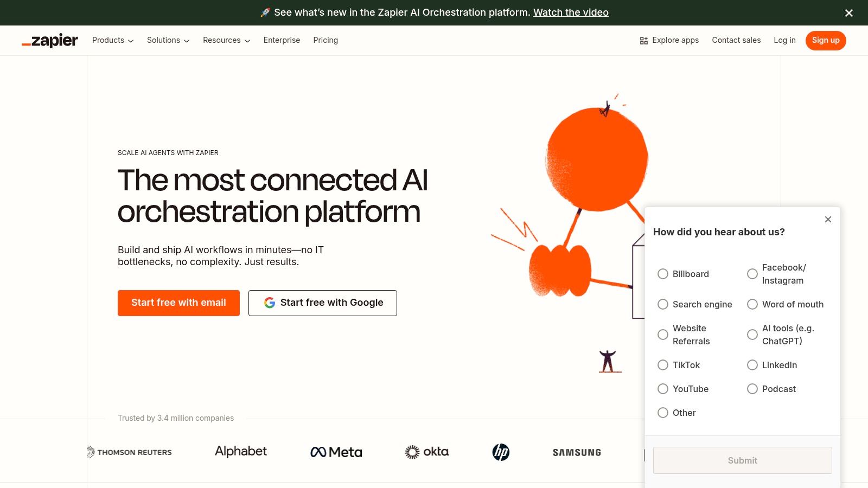Click the 'How did you hear about us?' heading

coord(719,232)
